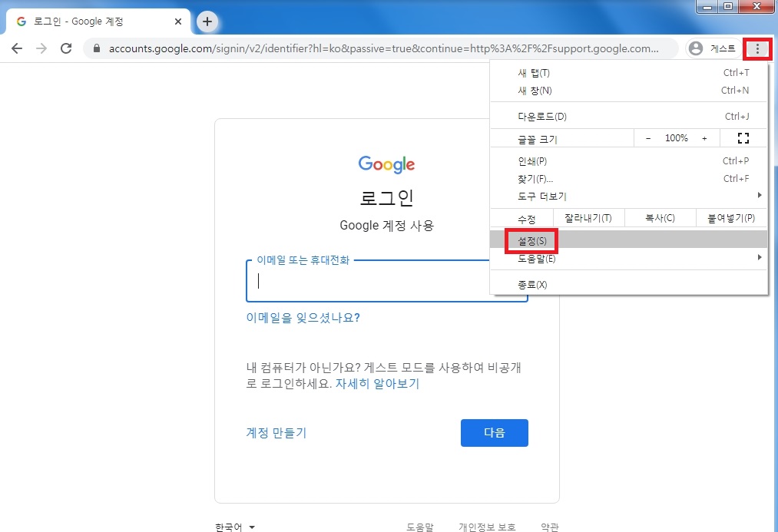This screenshot has height=532, width=778.
Task: Click the 도움말 footer link
Action: [420, 527]
